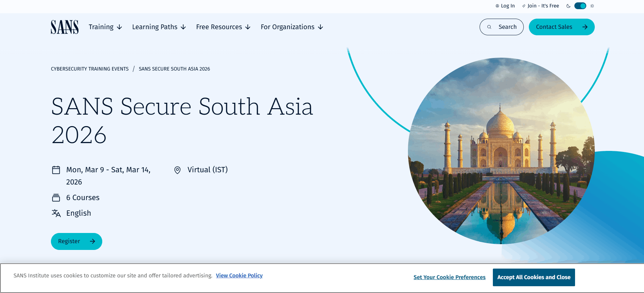Open the Log In link

click(x=505, y=6)
